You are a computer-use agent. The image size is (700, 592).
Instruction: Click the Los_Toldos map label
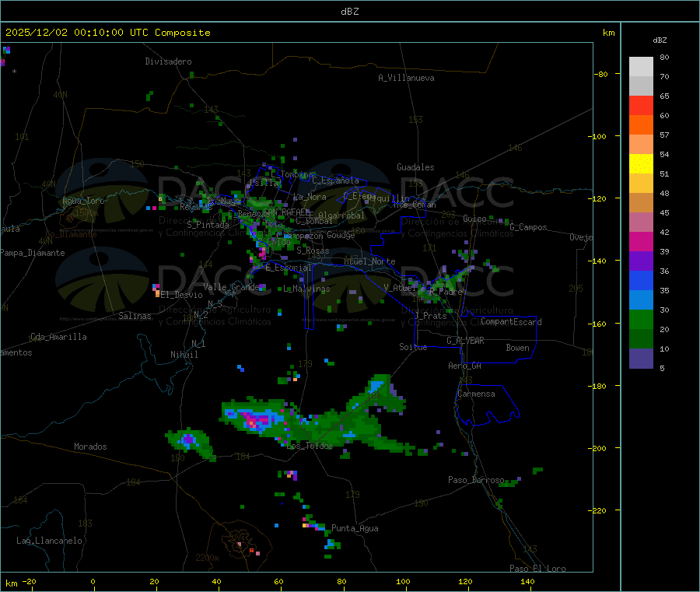[x=310, y=446]
